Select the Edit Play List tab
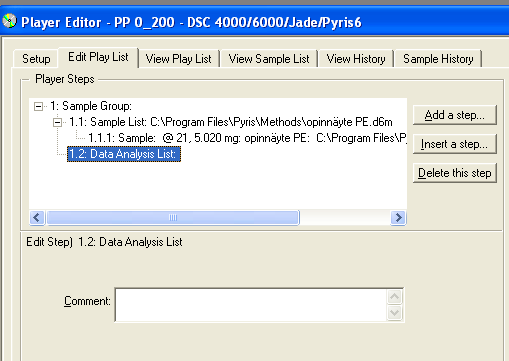This screenshot has width=509, height=361. click(98, 57)
